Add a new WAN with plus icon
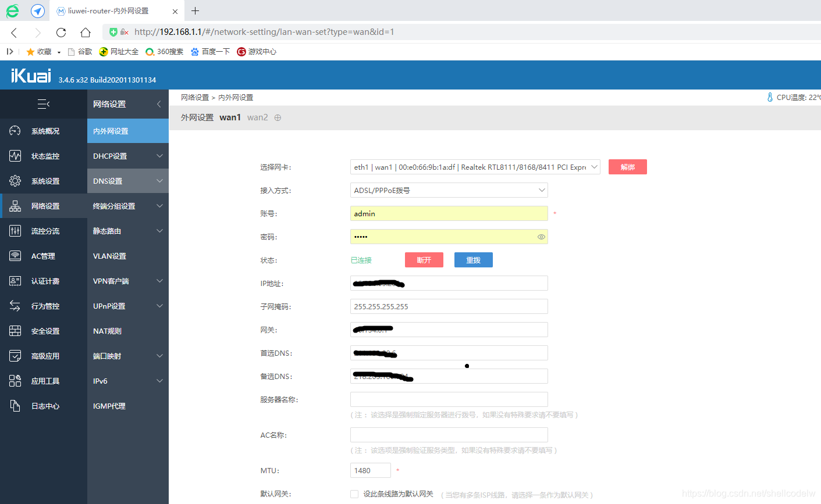This screenshot has height=504, width=821. (278, 117)
